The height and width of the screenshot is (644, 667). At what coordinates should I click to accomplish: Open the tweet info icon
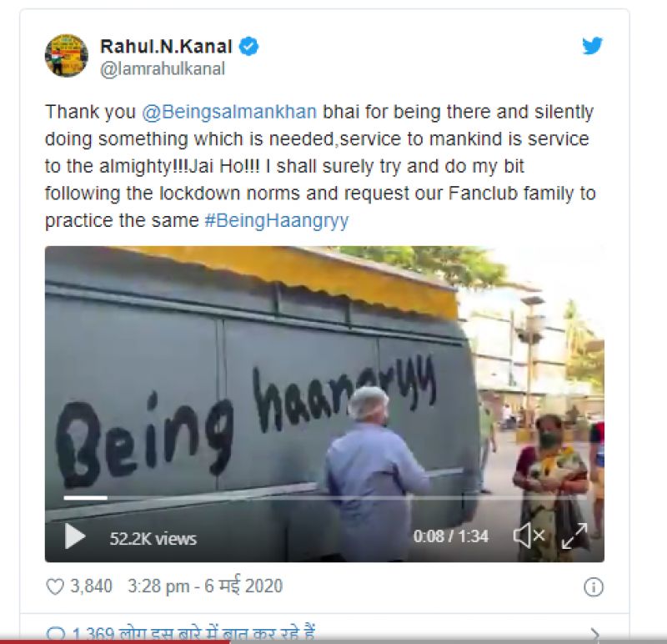tap(593, 587)
